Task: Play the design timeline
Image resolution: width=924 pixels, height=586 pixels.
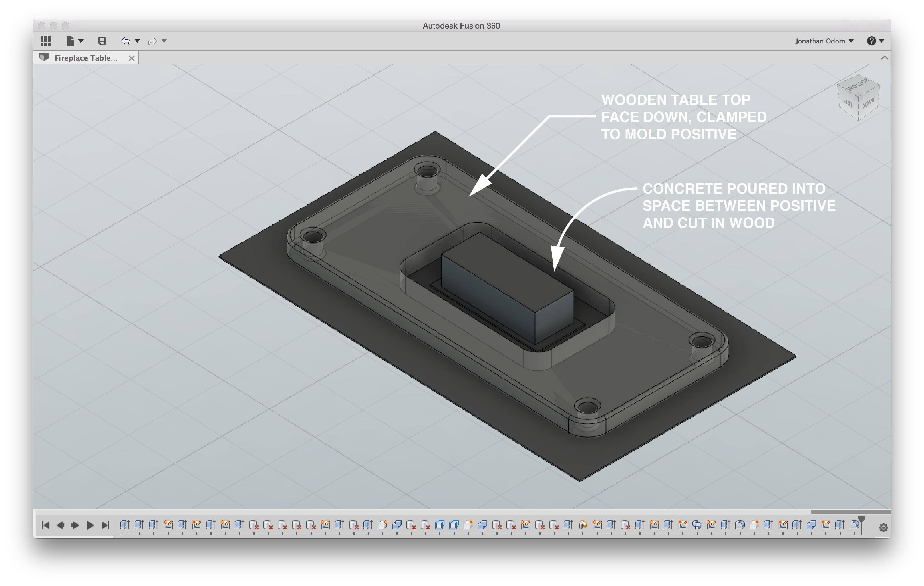Action: pyautogui.click(x=90, y=525)
